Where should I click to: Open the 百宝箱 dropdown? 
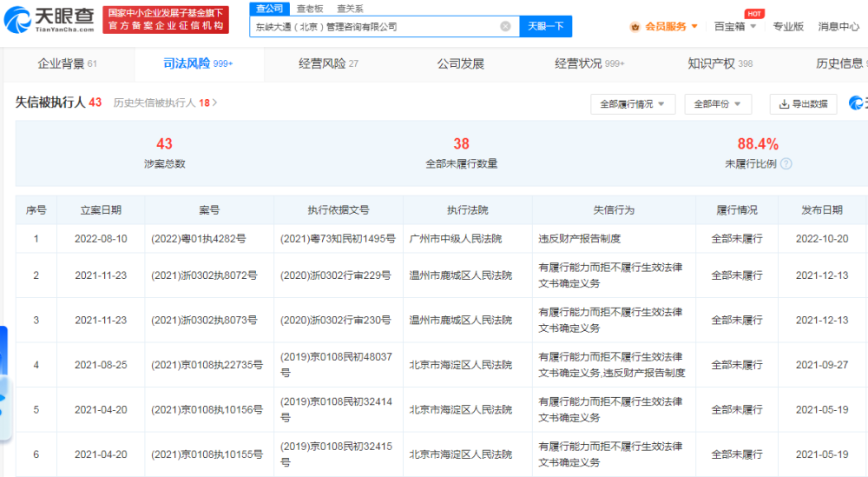[x=735, y=27]
